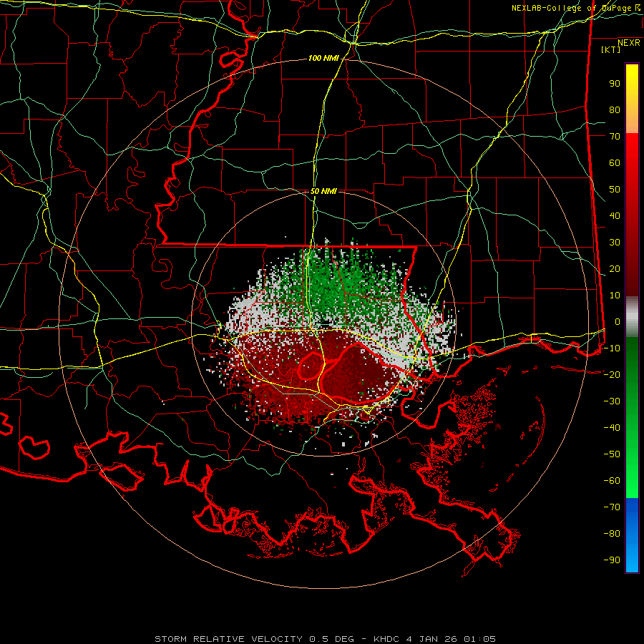Click the 4 JAN 26 date in caption
The image size is (644, 644).
tap(432, 639)
